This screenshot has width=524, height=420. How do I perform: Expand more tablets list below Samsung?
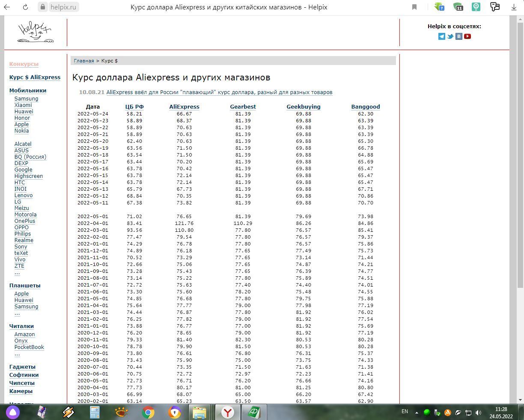click(17, 313)
